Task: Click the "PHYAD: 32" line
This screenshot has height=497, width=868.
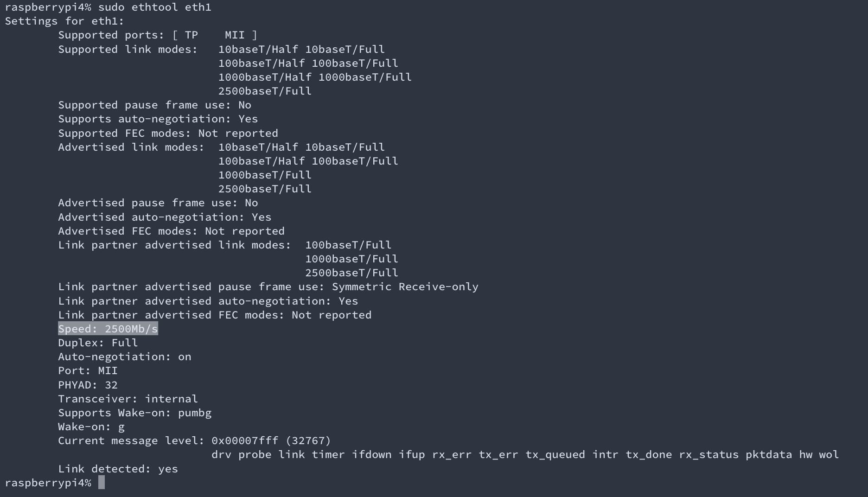Action: tap(88, 385)
